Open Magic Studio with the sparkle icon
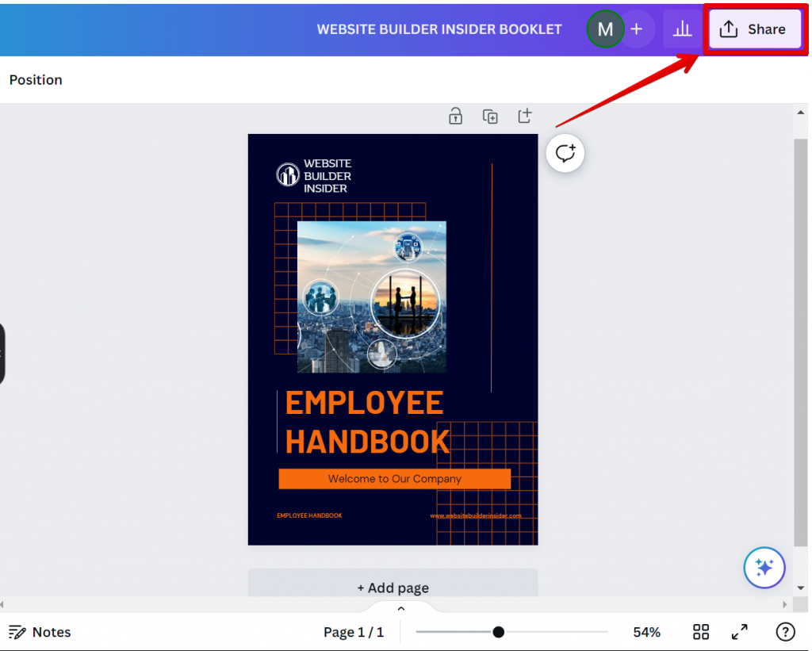 coord(764,568)
